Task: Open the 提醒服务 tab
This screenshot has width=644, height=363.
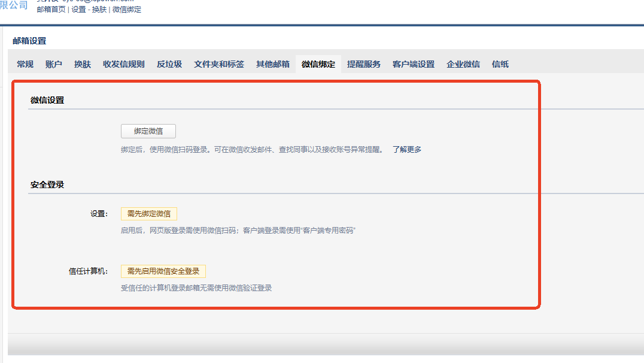Action: [364, 64]
